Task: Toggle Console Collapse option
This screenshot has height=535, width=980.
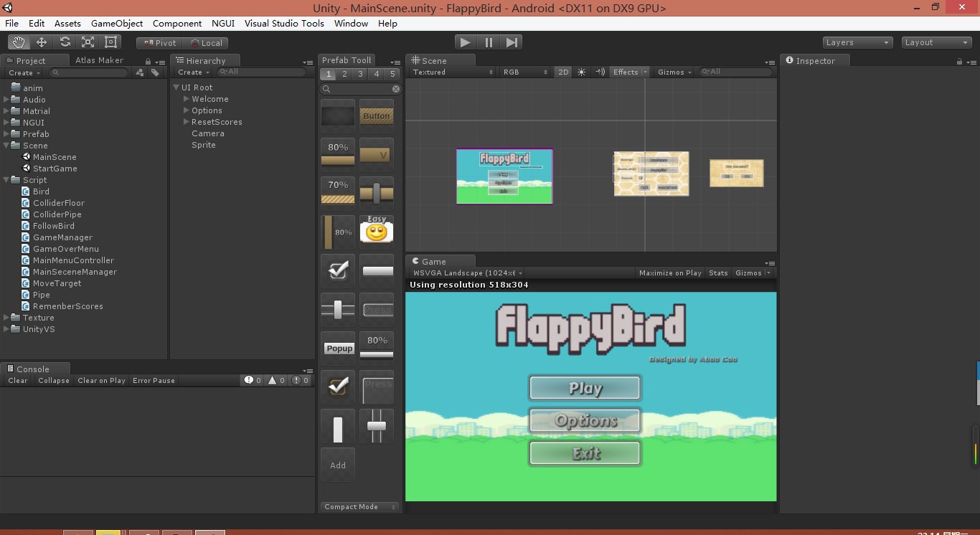Action: [54, 380]
